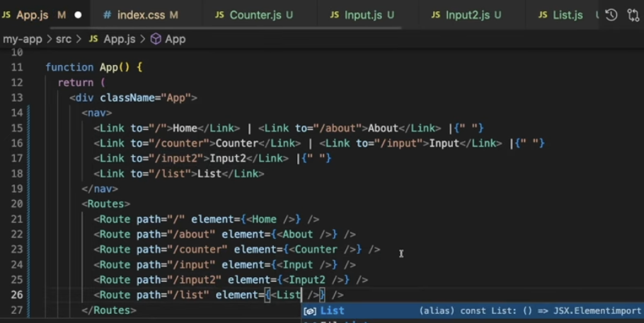644x323 pixels.
Task: Click unsaved dot on App.js tab
Action: pos(78,15)
